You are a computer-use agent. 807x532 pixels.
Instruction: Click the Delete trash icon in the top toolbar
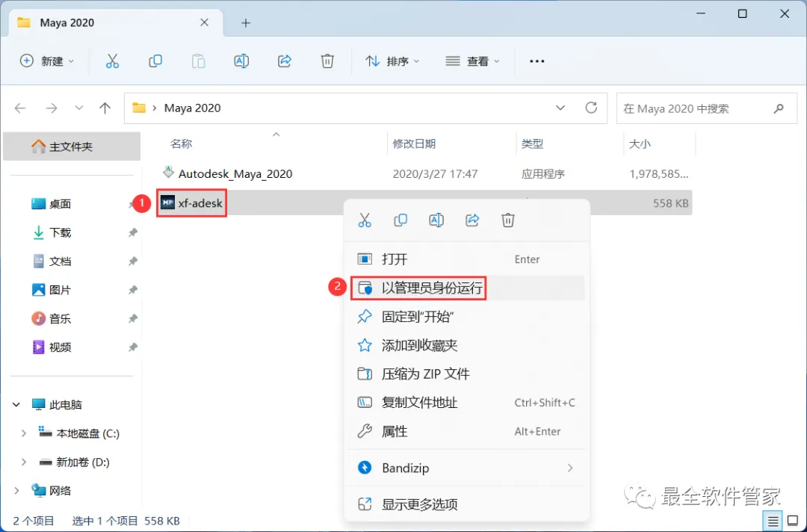327,61
